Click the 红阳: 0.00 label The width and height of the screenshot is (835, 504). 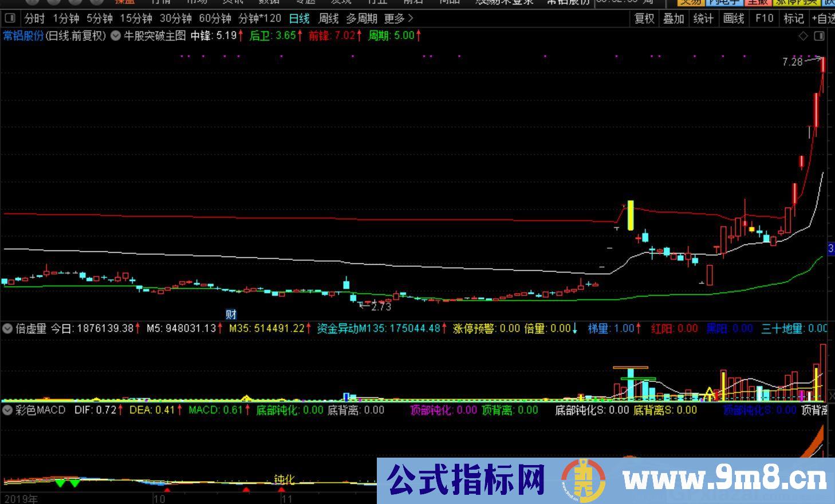(x=675, y=329)
